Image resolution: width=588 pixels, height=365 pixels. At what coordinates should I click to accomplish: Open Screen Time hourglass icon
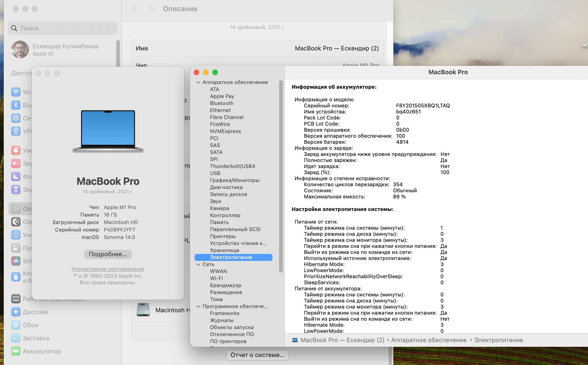point(16,190)
